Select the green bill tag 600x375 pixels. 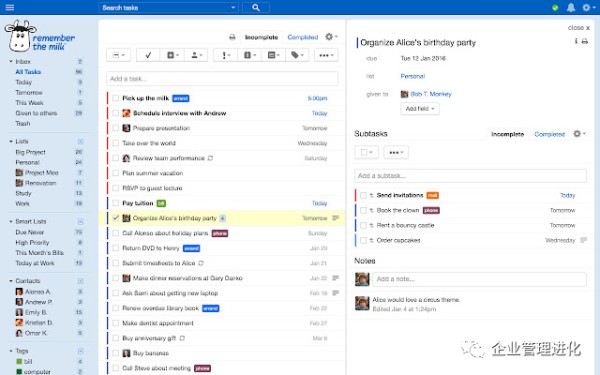click(19, 361)
